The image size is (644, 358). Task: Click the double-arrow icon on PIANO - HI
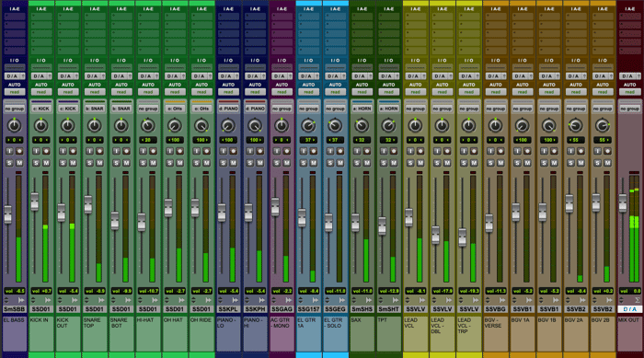click(x=261, y=300)
